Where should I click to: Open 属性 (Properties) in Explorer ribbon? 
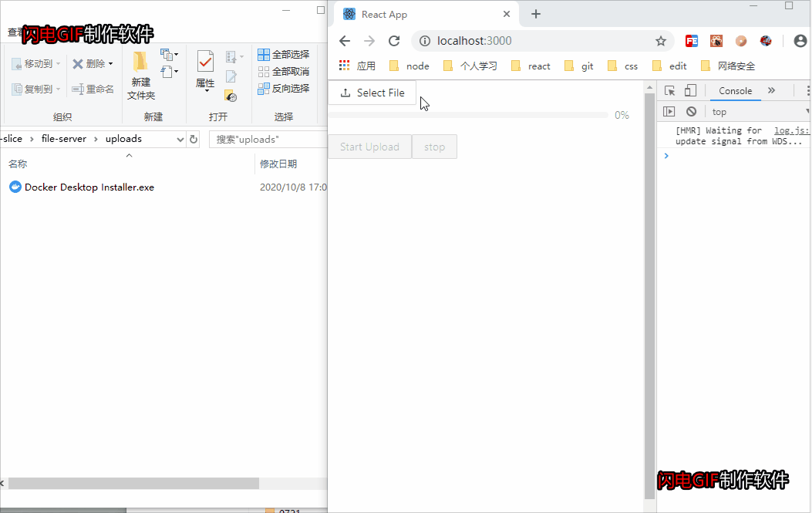click(205, 72)
